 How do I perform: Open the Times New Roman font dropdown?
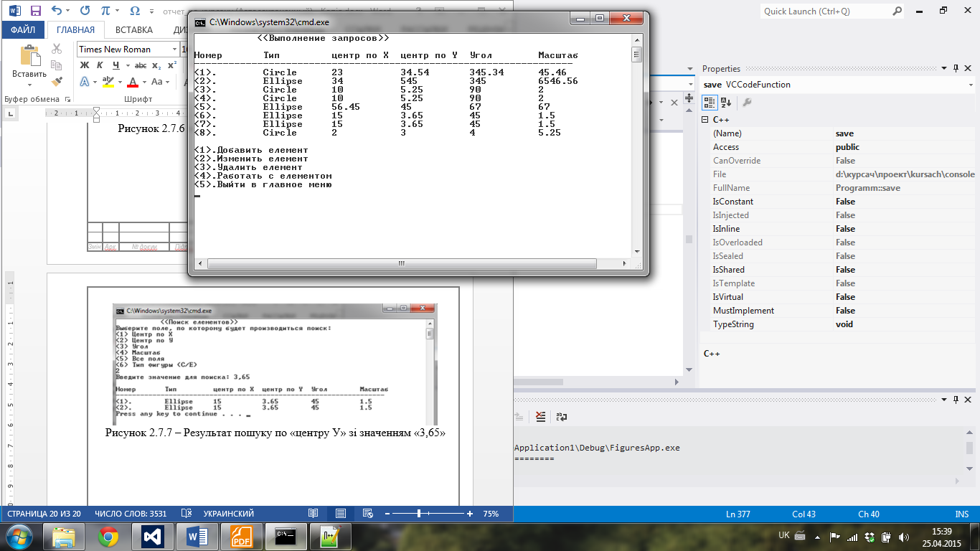coord(174,50)
